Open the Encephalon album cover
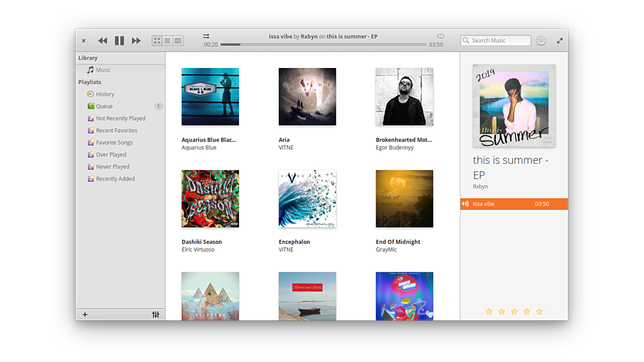This screenshot has height=362, width=644. (307, 199)
